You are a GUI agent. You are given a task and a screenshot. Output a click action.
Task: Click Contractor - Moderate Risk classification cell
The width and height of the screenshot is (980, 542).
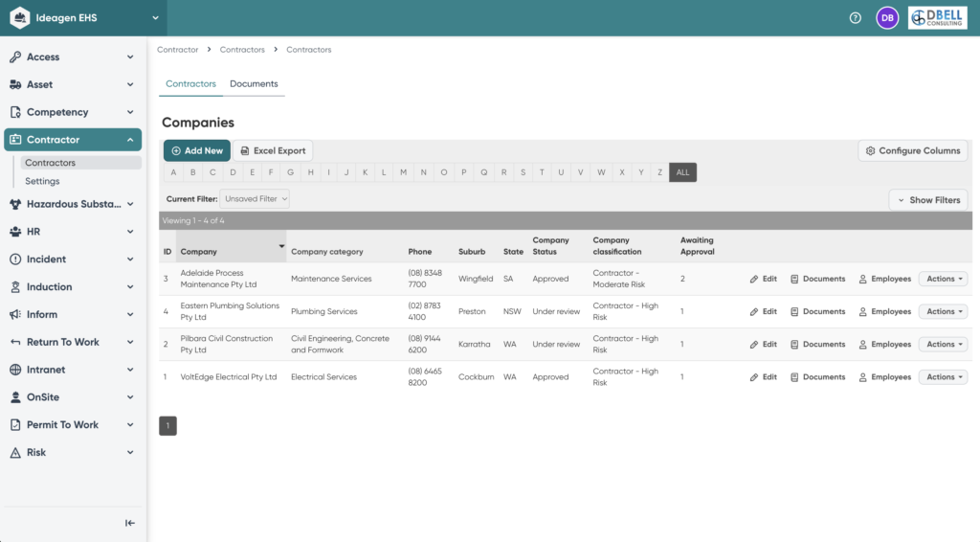tap(619, 279)
